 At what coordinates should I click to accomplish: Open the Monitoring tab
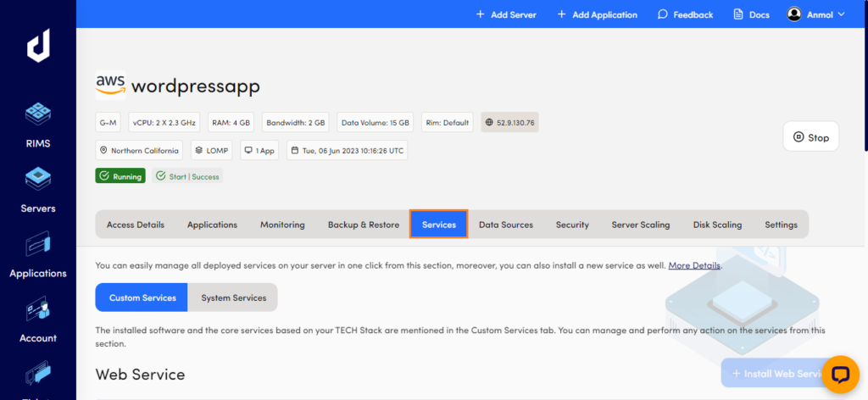tap(282, 225)
